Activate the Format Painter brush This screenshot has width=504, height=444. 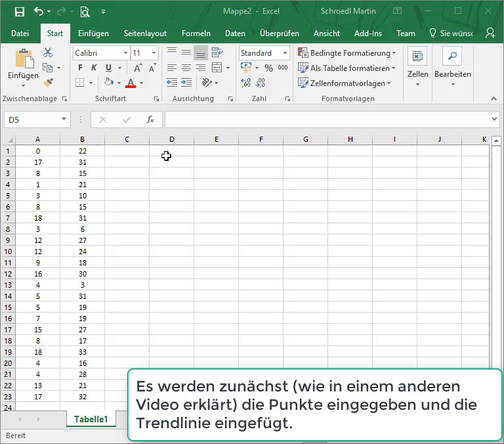(48, 83)
